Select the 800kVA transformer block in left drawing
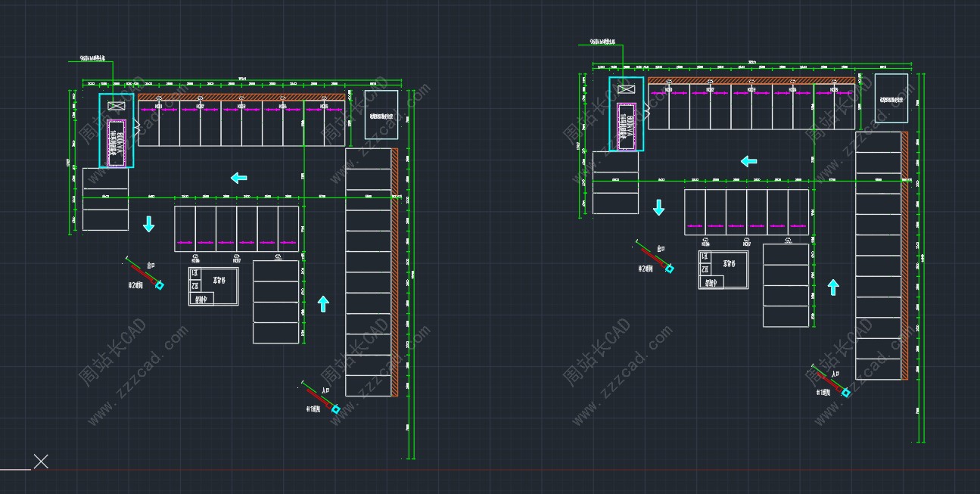 coord(116,142)
